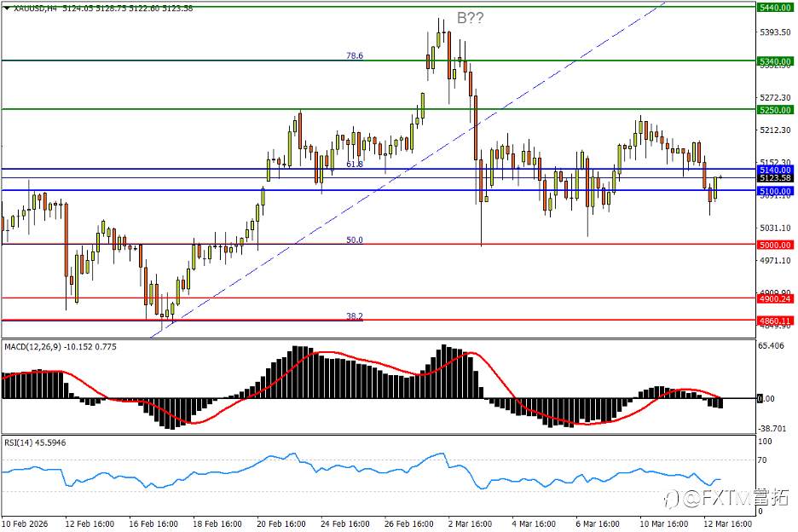Click the B?? wave annotation text
This screenshot has width=798, height=532.
click(x=471, y=18)
